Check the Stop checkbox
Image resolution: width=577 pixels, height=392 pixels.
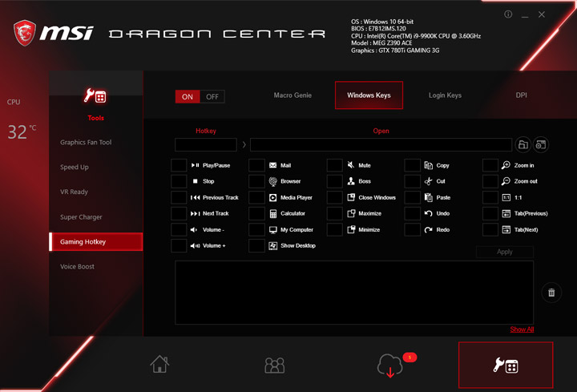click(x=179, y=181)
